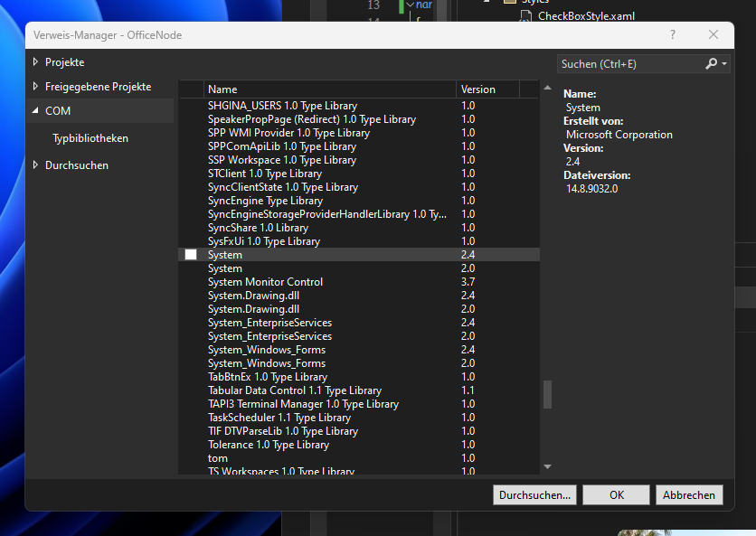Image resolution: width=756 pixels, height=536 pixels.
Task: Select SpeakerPropPage (Redirect) 1.0 Type Library
Action: click(359, 119)
